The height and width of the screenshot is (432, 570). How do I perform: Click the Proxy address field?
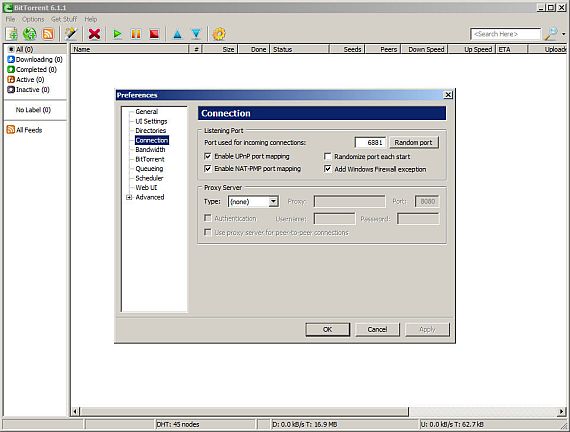[349, 201]
